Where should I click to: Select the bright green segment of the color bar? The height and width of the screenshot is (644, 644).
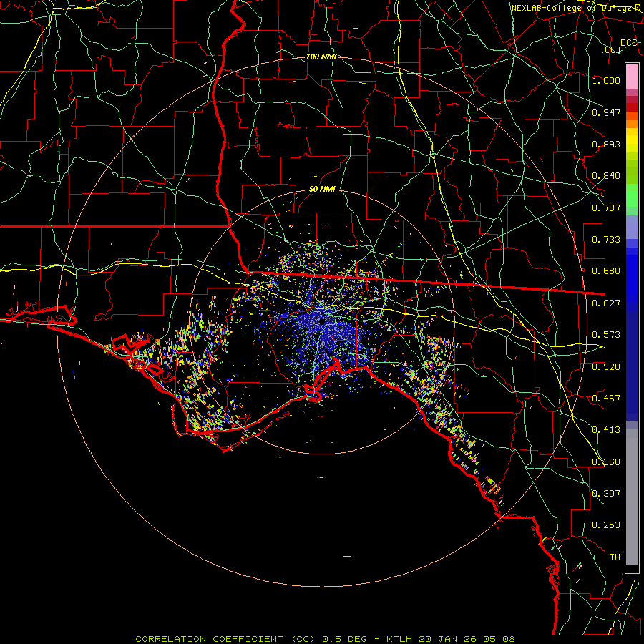[x=632, y=195]
